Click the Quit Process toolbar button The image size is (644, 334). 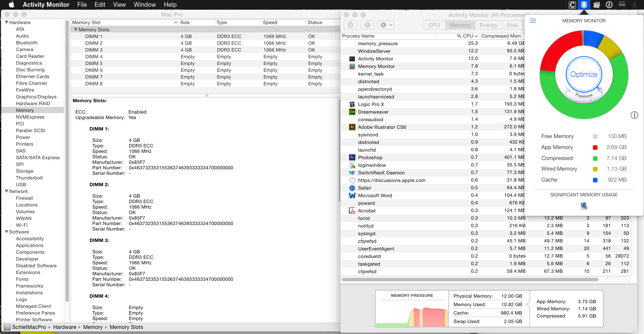[x=351, y=25]
